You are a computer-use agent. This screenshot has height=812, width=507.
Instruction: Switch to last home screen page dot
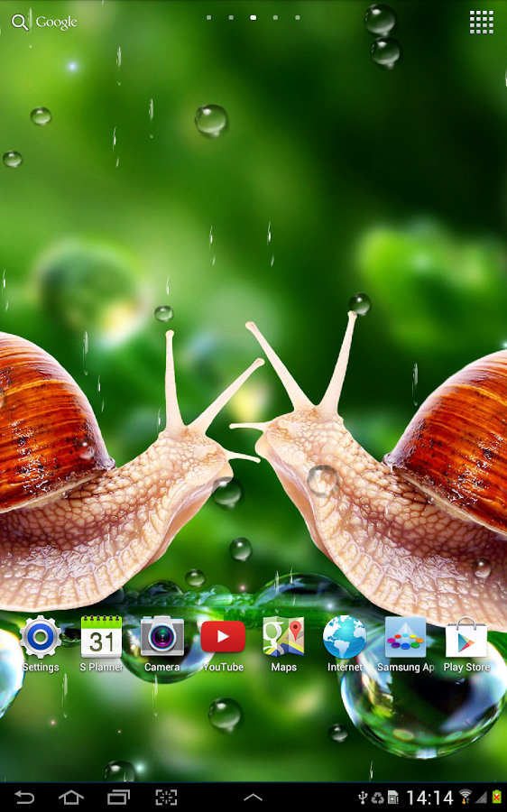click(298, 18)
